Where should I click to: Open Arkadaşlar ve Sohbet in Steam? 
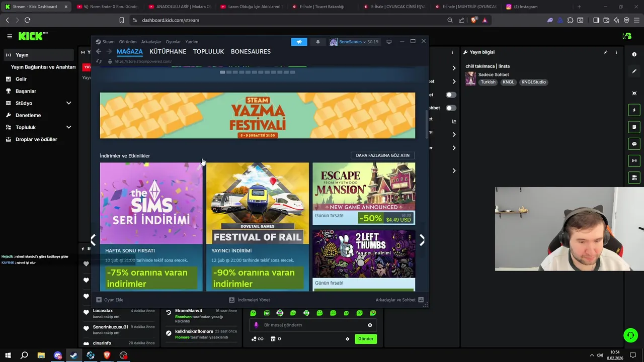click(399, 300)
